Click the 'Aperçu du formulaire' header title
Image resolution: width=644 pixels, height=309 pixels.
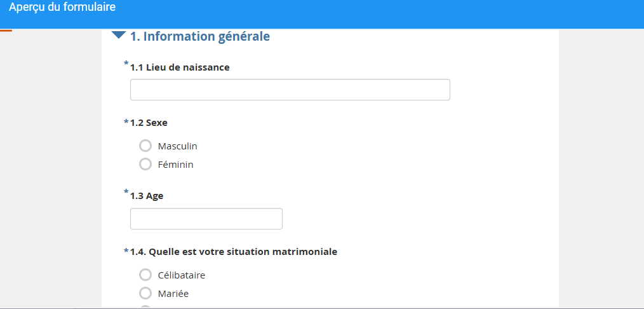click(x=62, y=8)
